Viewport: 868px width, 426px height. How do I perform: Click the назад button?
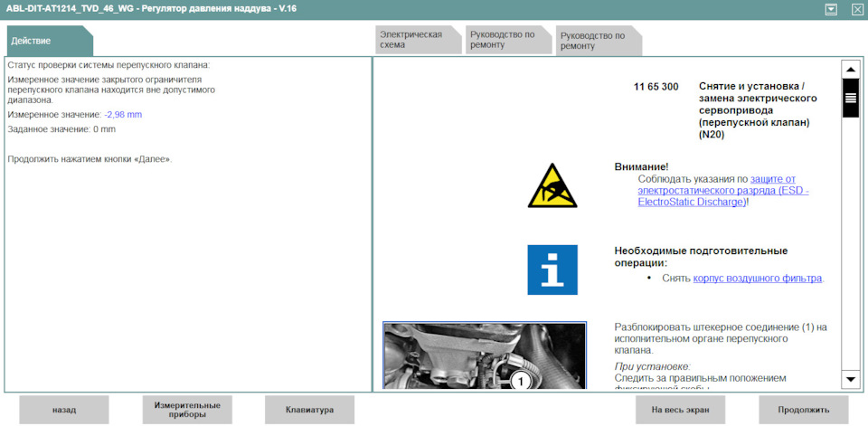64,410
